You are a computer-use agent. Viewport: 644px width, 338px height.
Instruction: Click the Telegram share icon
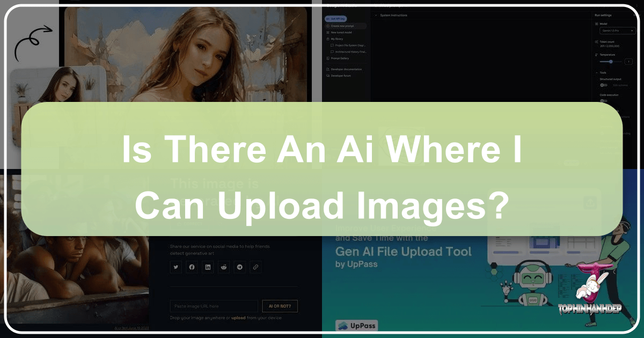coord(240,267)
